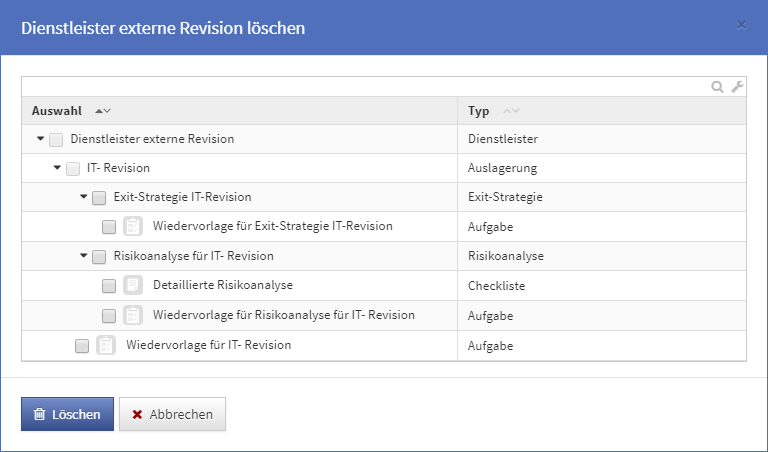This screenshot has width=768, height=452.
Task: Click task icon for Wiedervorlage für Risikoanalyse
Action: (133, 316)
